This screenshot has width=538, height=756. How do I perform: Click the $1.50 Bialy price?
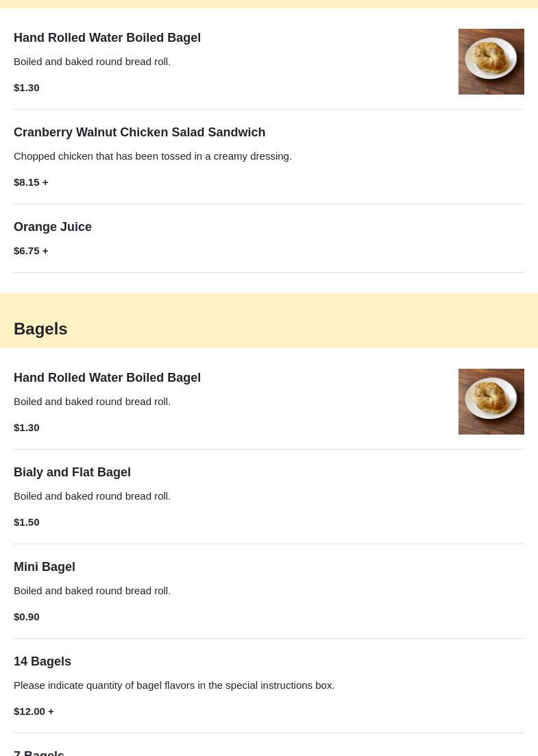click(27, 522)
